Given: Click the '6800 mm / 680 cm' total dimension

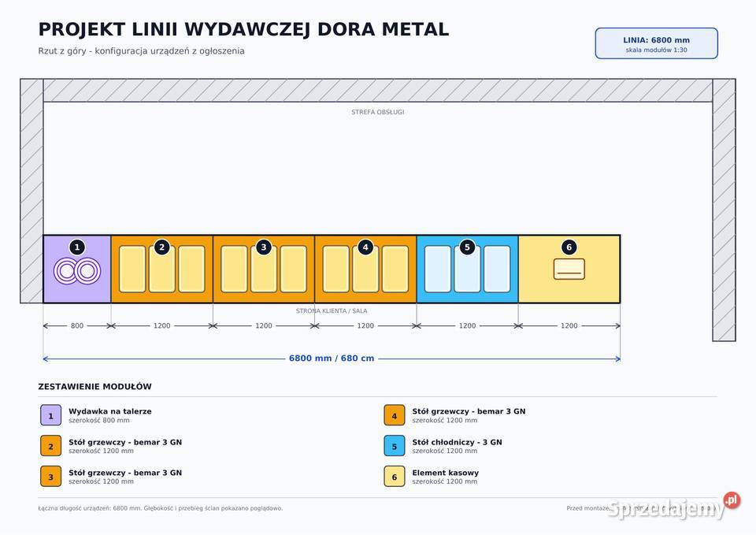Looking at the screenshot, I should (x=332, y=359).
